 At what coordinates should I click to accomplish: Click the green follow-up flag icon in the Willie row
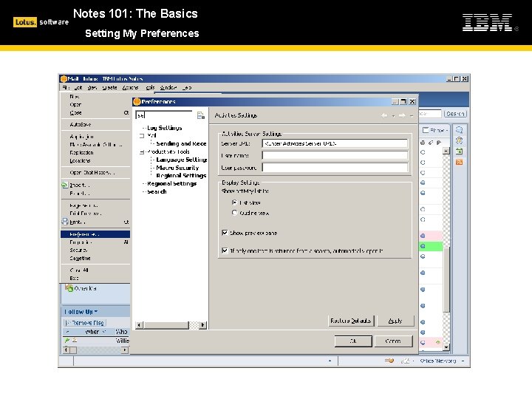click(67, 341)
